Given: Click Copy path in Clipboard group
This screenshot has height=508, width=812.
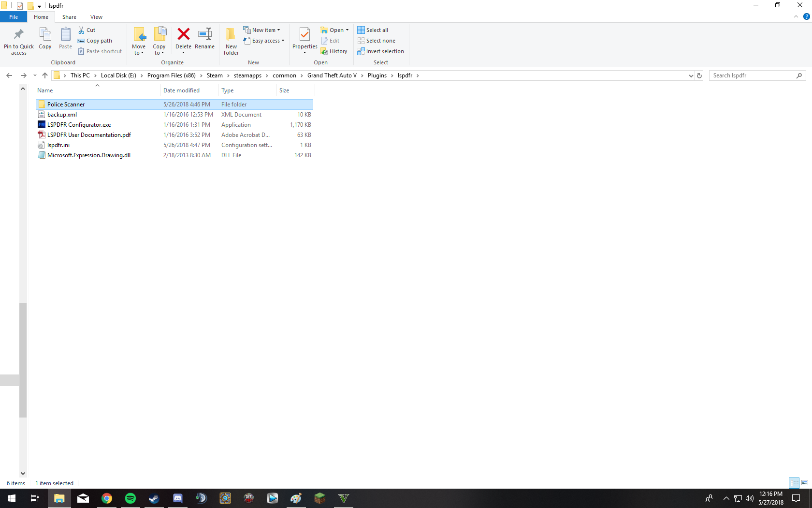Looking at the screenshot, I should coord(95,41).
